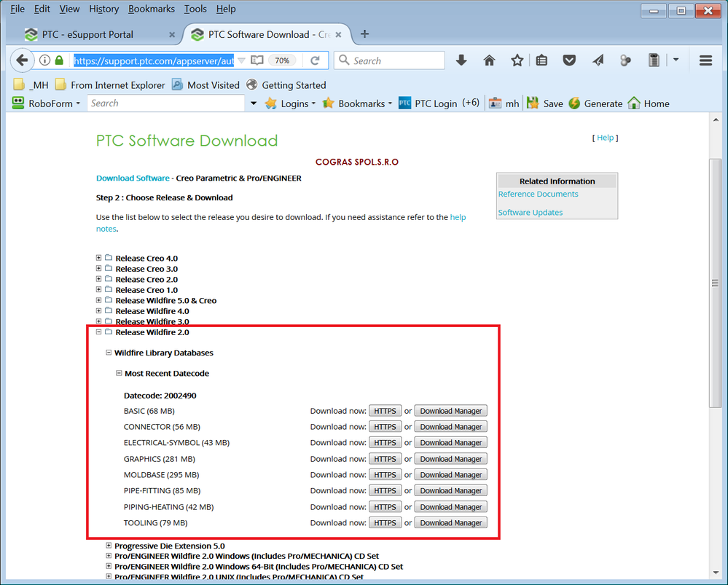Download CONNECTOR with Download Manager
The height and width of the screenshot is (585, 728).
click(451, 427)
